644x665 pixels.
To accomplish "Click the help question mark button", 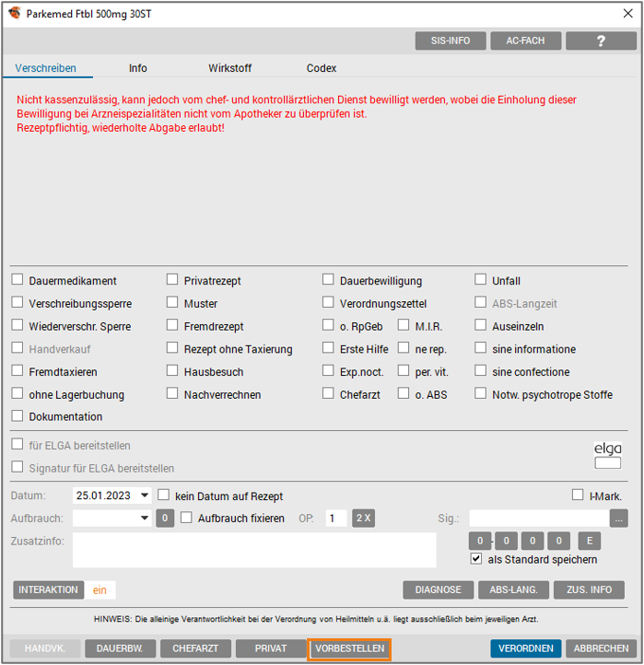I will [x=601, y=41].
